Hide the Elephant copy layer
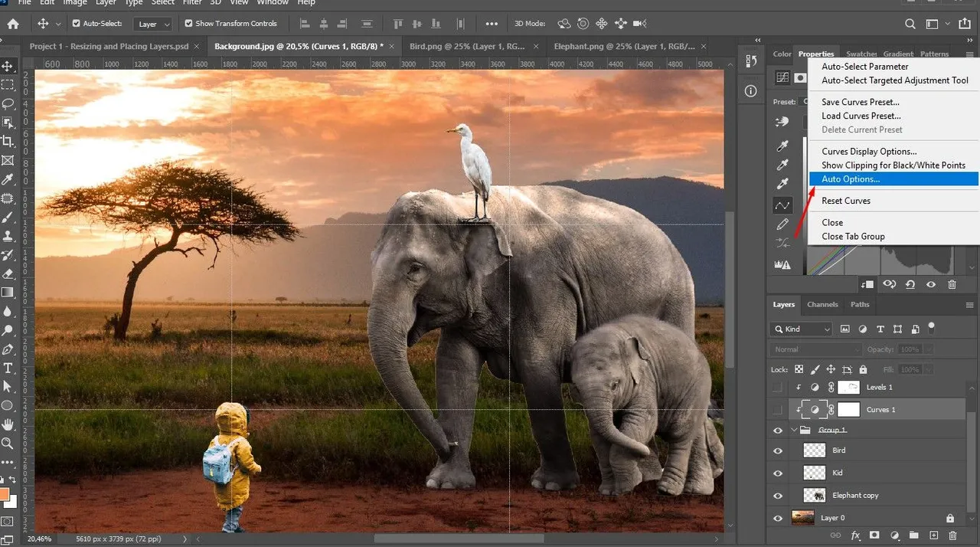Screen dimensions: 980x547 [x=778, y=496]
